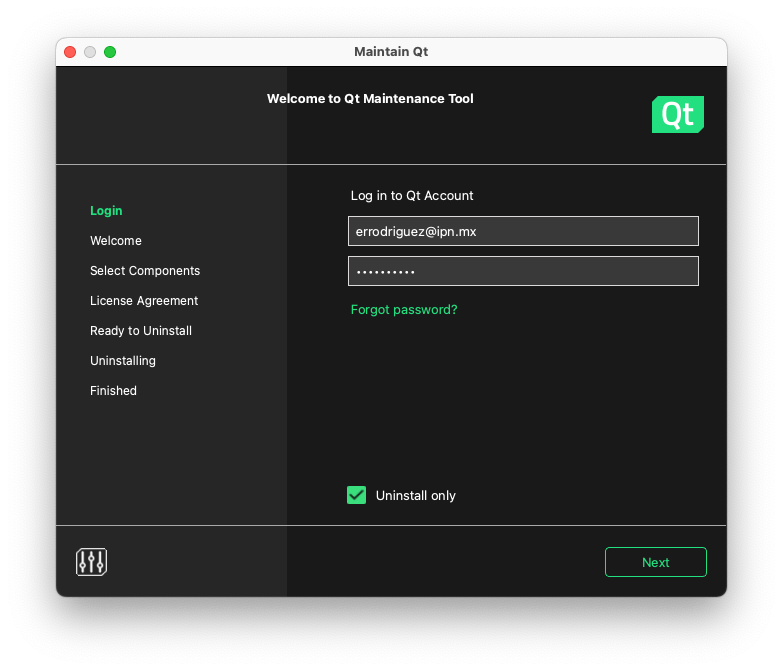The width and height of the screenshot is (783, 671).
Task: Jump to Ready to Uninstall step
Action: tap(141, 331)
